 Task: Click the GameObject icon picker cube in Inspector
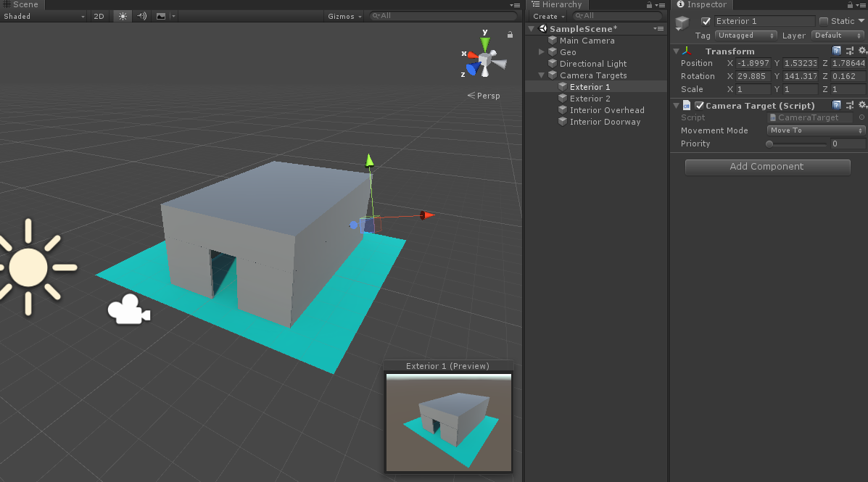click(x=682, y=23)
